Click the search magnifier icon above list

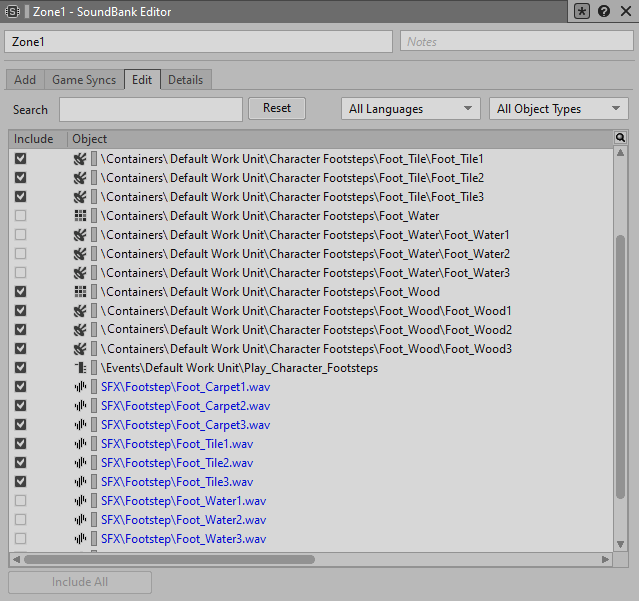(x=620, y=138)
